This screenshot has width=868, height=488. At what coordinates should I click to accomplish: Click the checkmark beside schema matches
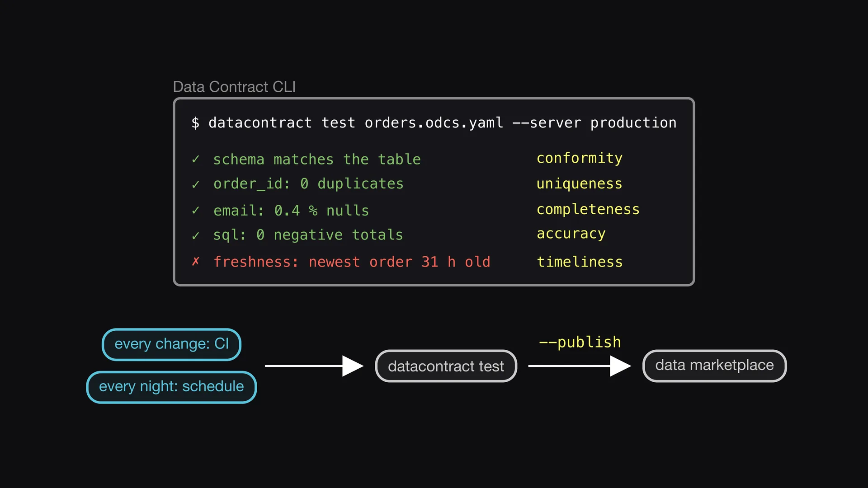point(195,160)
